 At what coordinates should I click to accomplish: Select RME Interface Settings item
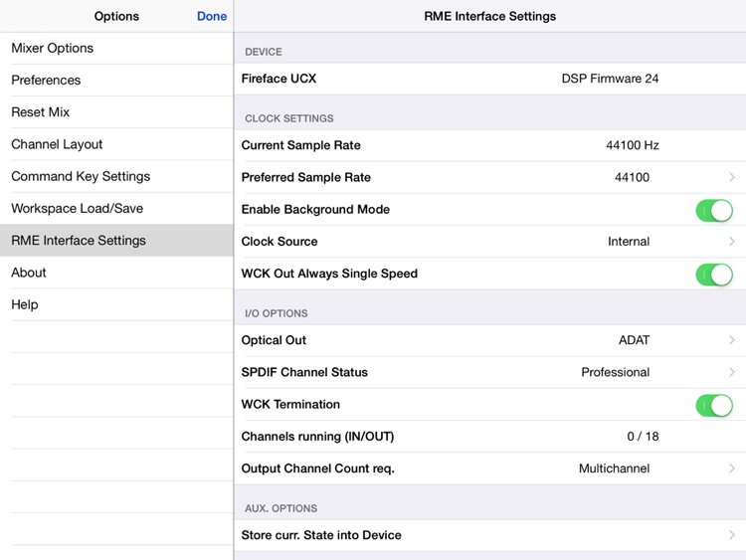(116, 241)
